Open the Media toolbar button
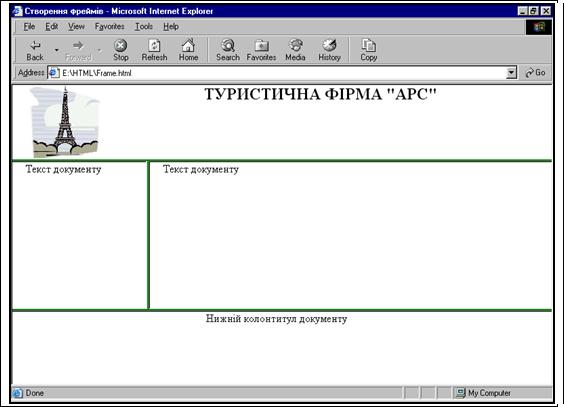The height and width of the screenshot is (407, 564). click(295, 50)
